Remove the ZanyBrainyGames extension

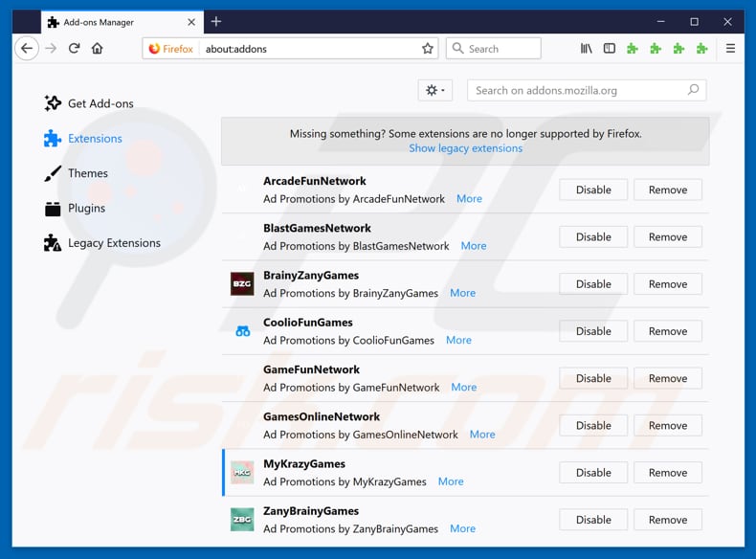668,520
